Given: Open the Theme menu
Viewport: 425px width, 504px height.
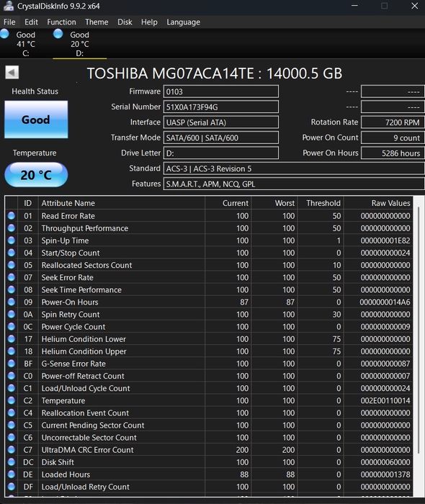Looking at the screenshot, I should [97, 22].
